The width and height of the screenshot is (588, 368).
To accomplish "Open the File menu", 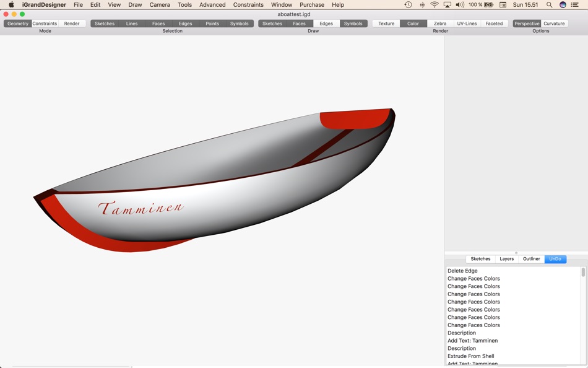I will [79, 4].
